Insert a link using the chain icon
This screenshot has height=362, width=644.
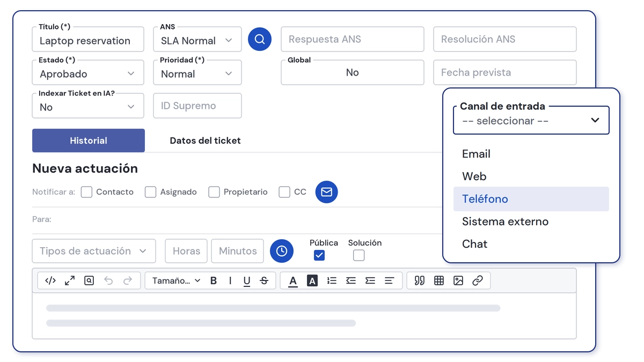478,280
